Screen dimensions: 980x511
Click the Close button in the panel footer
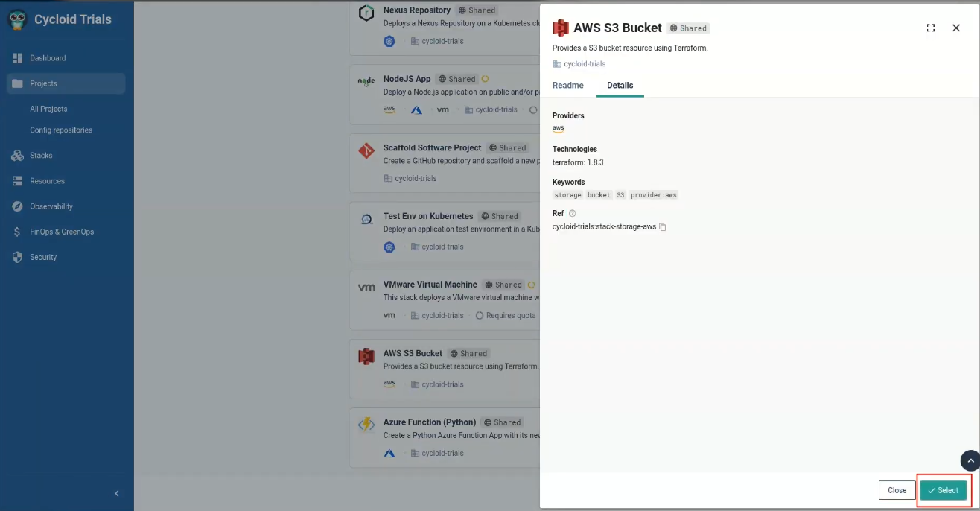coord(897,490)
